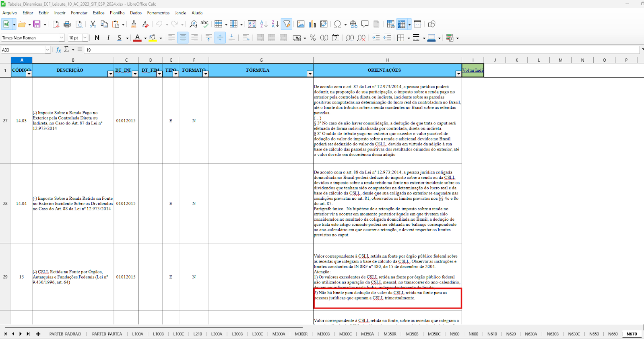644x339 pixels.
Task: Toggle Bold formatting (N)
Action: click(97, 38)
